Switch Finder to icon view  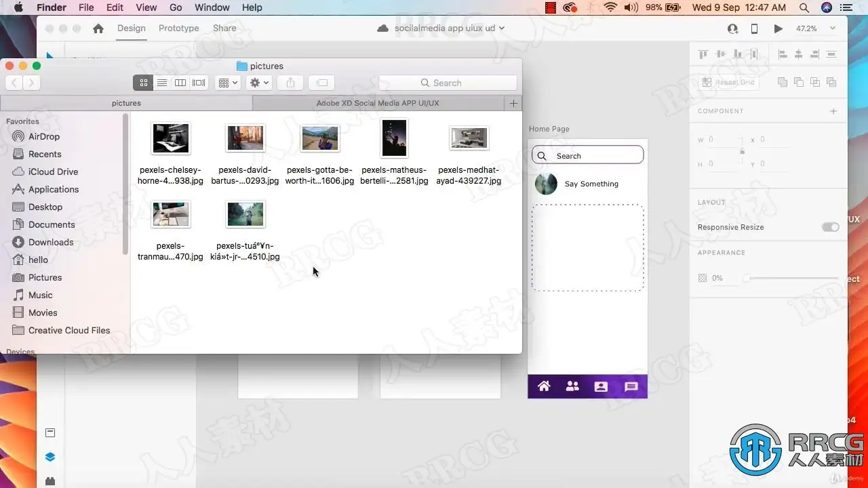click(143, 83)
